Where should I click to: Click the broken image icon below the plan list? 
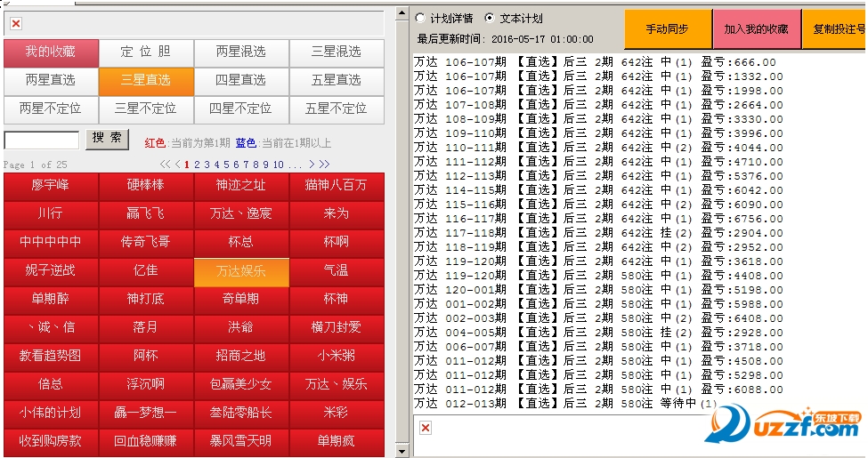[426, 428]
